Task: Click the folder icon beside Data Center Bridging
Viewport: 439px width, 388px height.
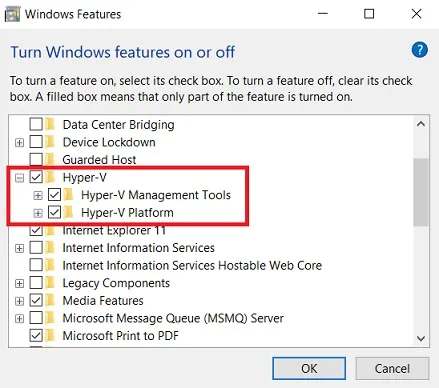Action: [50, 124]
